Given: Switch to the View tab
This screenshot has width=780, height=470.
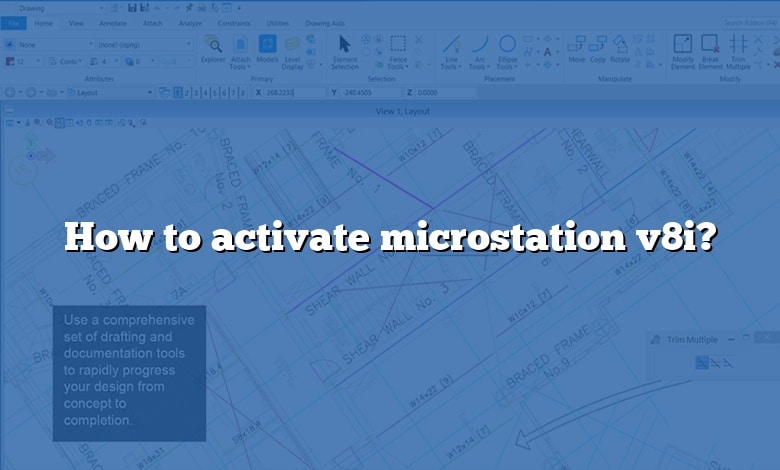Looking at the screenshot, I should click(x=76, y=23).
